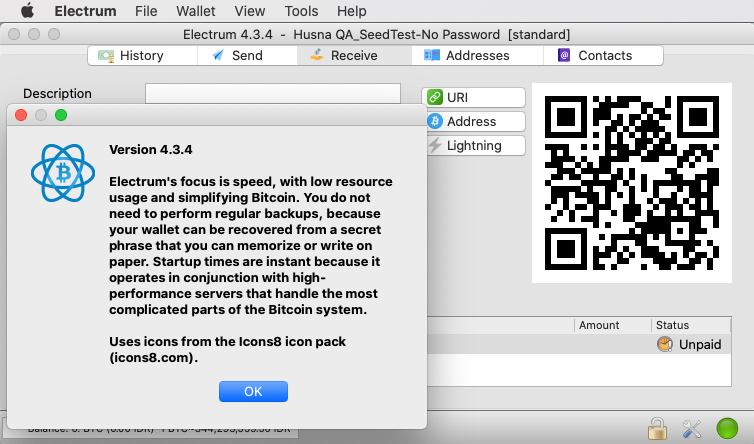754x444 pixels.
Task: Click the Unpaid status clock icon
Action: 665,344
